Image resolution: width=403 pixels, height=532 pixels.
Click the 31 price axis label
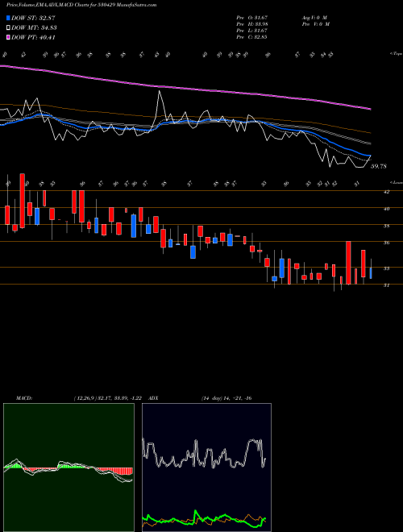coord(386,285)
